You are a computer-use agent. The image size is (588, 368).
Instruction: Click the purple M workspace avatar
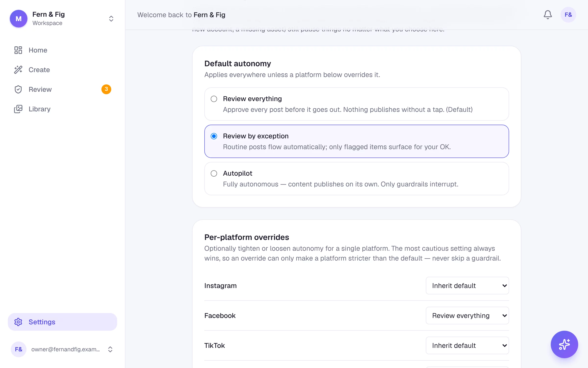(19, 19)
